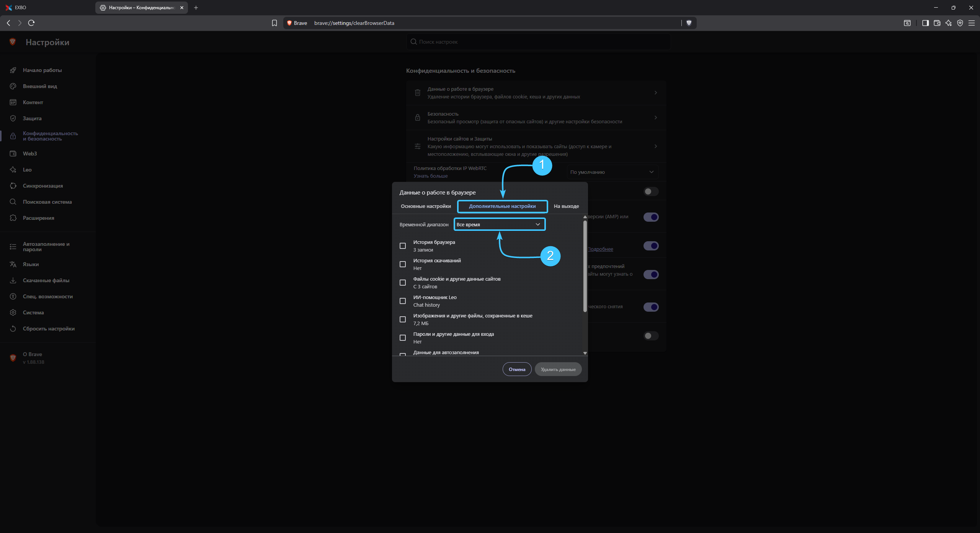Click the 'Поиск настроек' search field

[x=538, y=42]
